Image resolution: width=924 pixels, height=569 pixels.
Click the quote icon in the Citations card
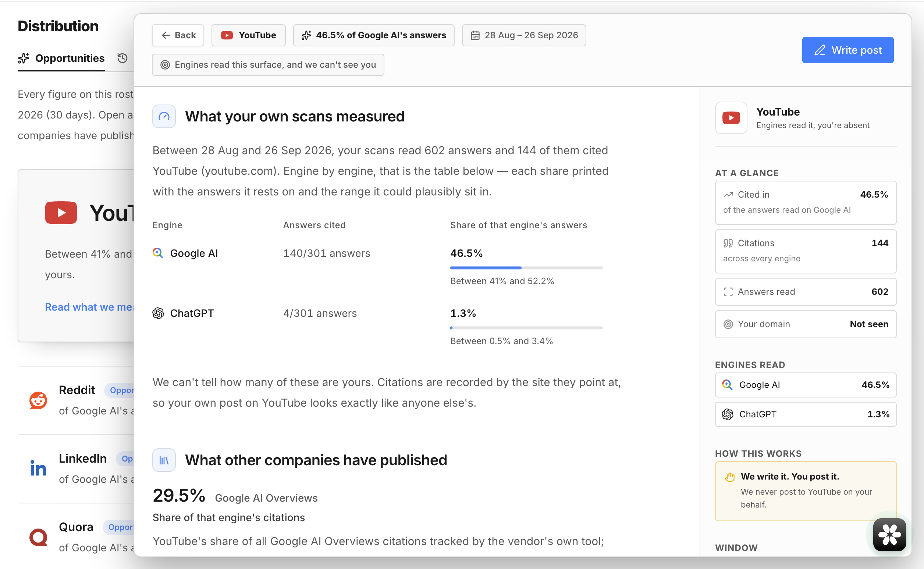728,243
